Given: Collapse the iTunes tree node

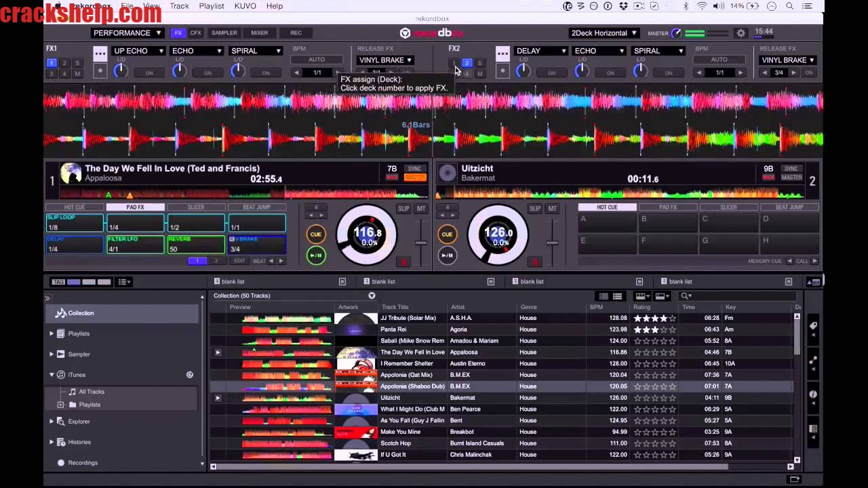Looking at the screenshot, I should coord(52,375).
